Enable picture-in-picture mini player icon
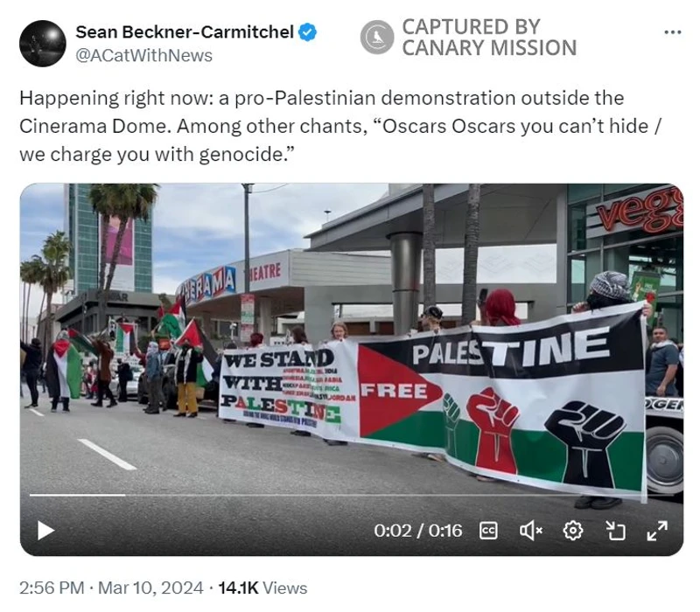 616,531
